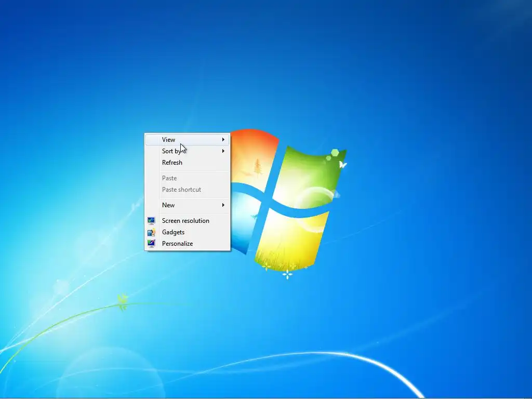Screen dimensions: 532x399
Task: Click the Screen resolution monitor icon
Action: (x=151, y=220)
